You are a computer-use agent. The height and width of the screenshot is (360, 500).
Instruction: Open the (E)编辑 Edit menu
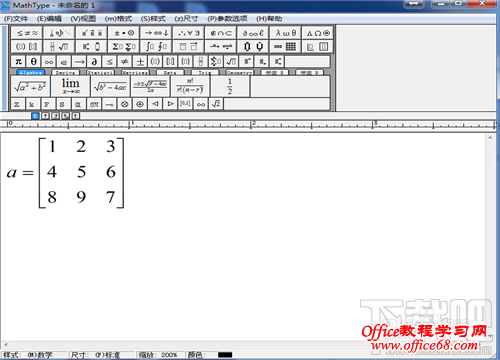[x=49, y=19]
